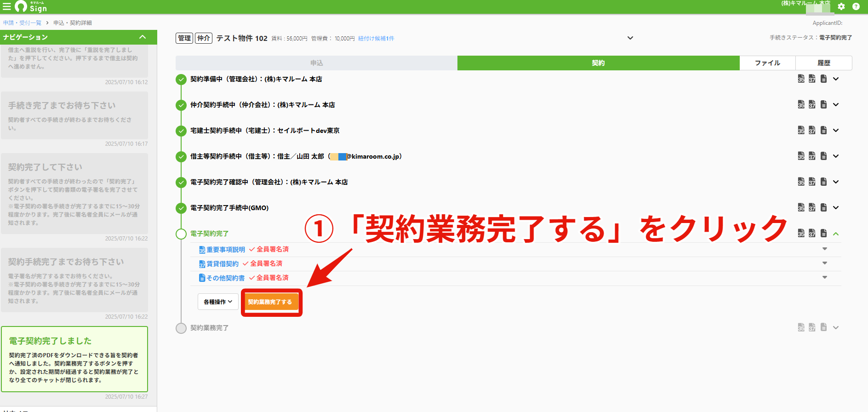The width and height of the screenshot is (868, 412).
Task: Click the 契約手続完了までお待ち下さい notification card
Action: click(74, 280)
